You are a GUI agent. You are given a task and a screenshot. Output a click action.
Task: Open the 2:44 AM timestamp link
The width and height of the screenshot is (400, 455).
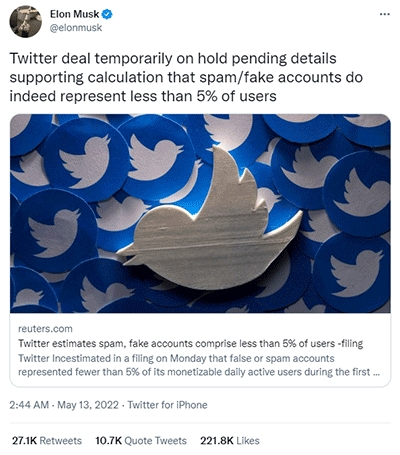tap(29, 405)
